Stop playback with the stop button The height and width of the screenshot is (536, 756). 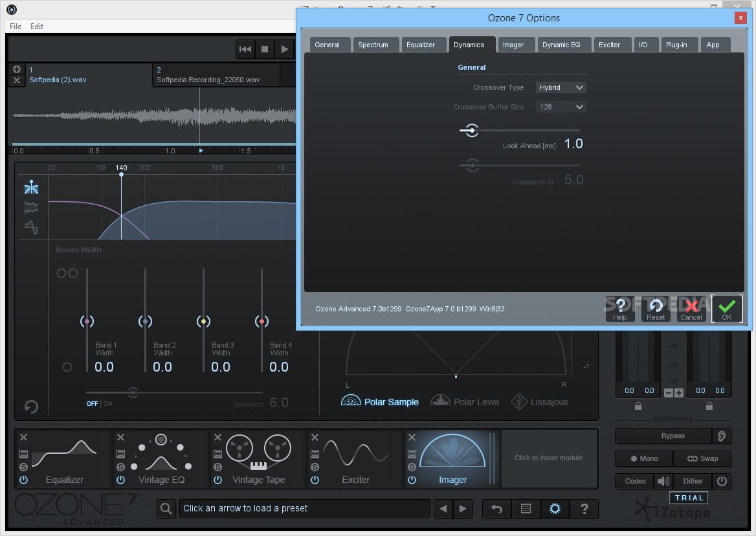[x=265, y=49]
